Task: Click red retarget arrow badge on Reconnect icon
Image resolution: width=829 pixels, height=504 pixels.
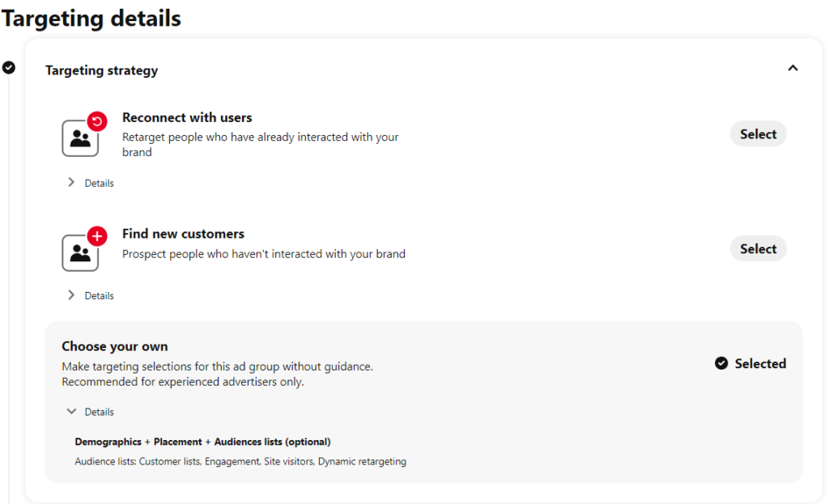Action: tap(97, 122)
